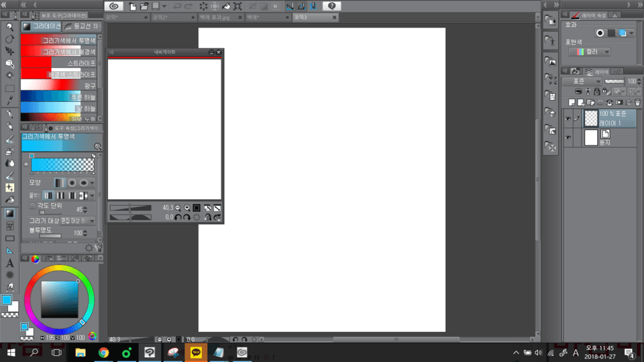Select the Fill bucket tool
The width and height of the screenshot is (644, 362).
[9, 200]
